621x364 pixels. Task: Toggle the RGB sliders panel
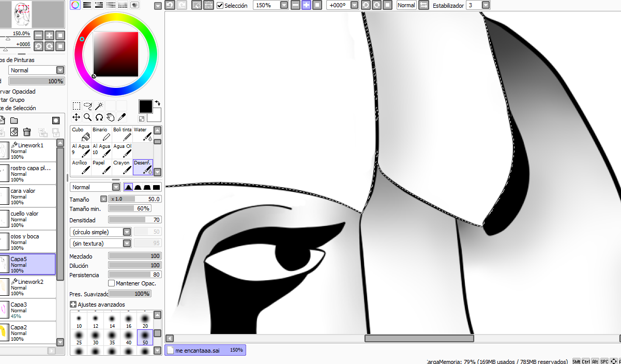click(87, 5)
